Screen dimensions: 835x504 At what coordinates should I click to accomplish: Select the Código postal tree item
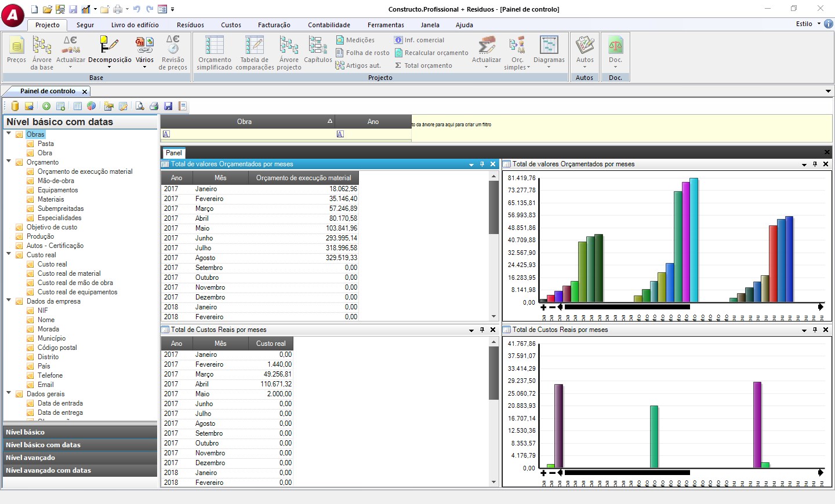(x=57, y=348)
